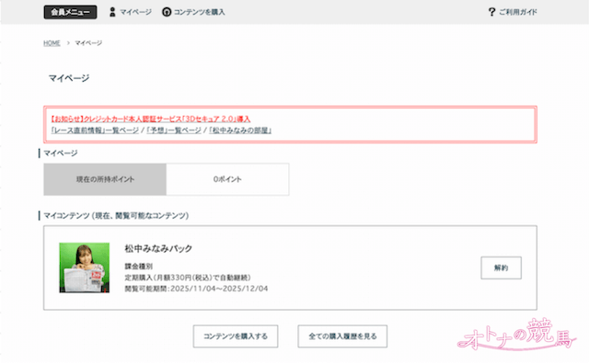Open the 松中みなみの部屋 link
Screen dimensions: 589x364
pyautogui.click(x=240, y=131)
